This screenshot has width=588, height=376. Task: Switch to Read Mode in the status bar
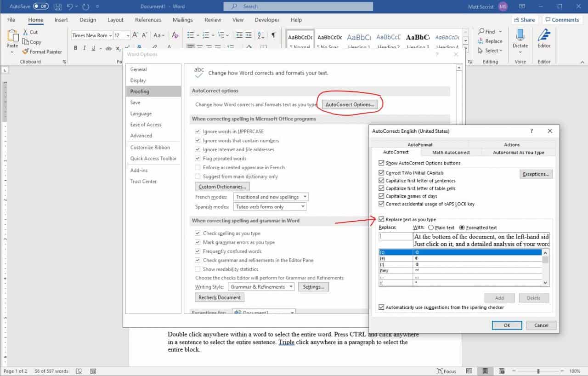[x=469, y=370]
